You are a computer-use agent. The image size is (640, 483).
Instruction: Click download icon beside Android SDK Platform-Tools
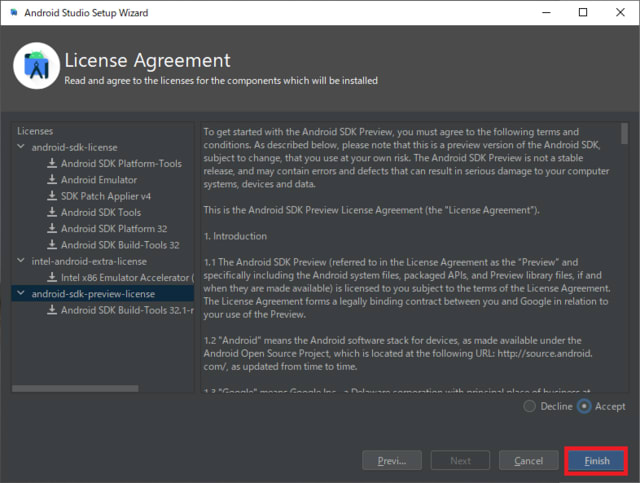tap(51, 163)
